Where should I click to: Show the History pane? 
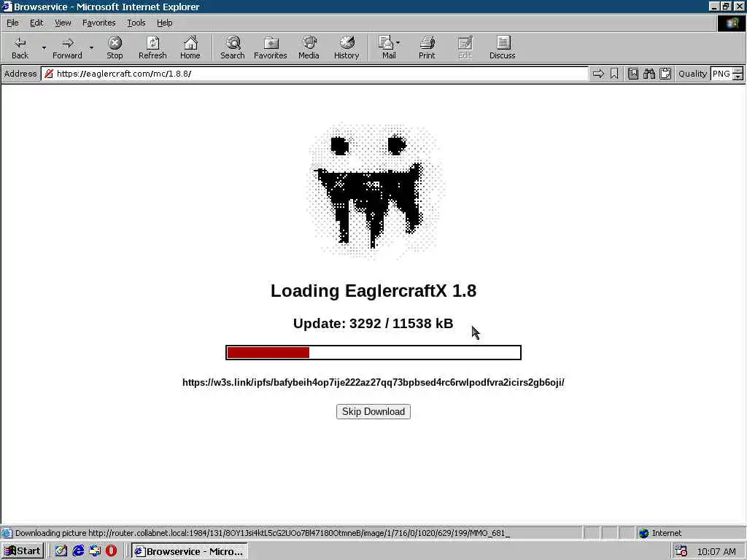(x=347, y=47)
